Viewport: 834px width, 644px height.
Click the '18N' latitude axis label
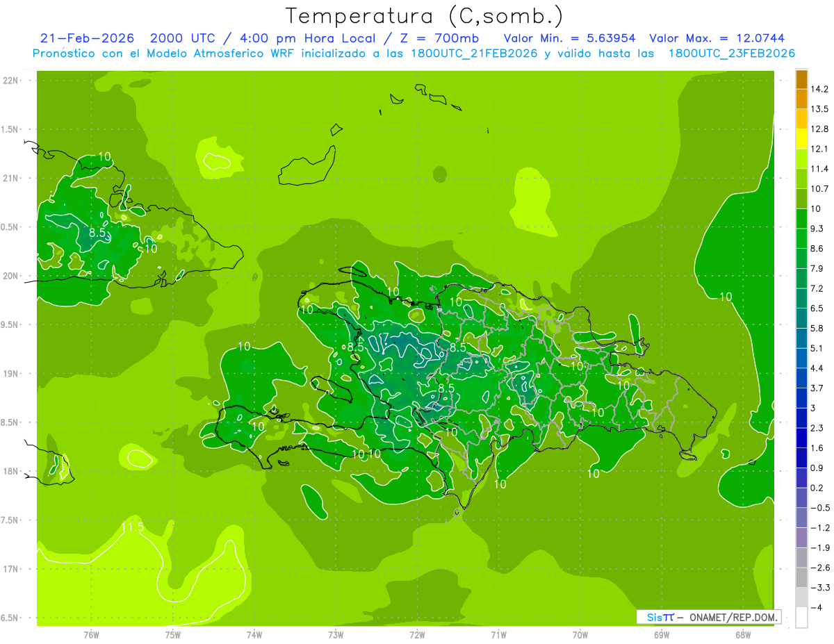tap(10, 471)
